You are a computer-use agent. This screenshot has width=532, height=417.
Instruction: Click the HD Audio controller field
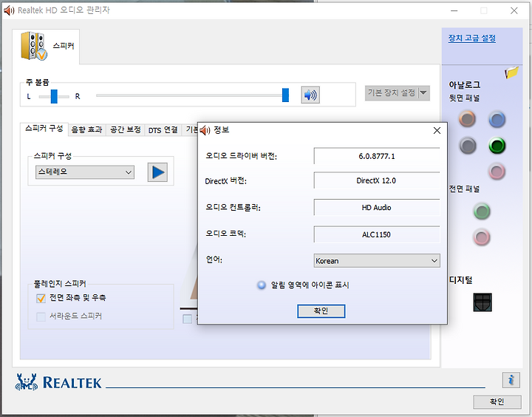click(377, 208)
